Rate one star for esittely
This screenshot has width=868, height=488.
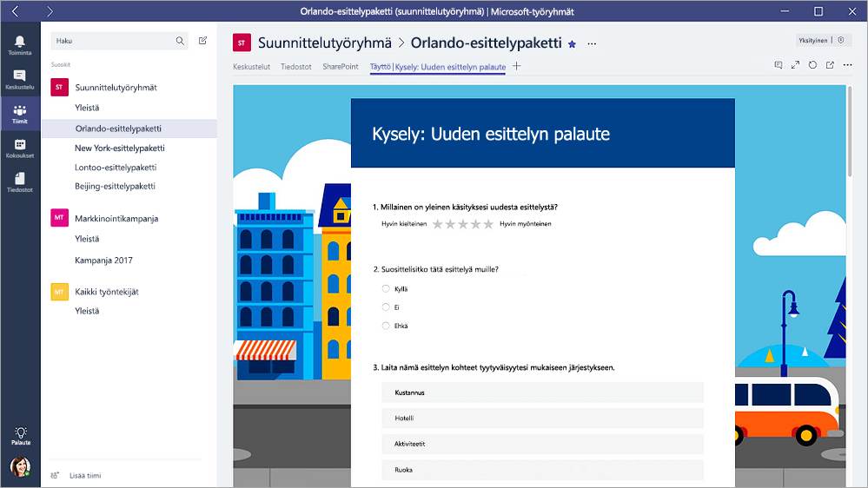click(437, 223)
